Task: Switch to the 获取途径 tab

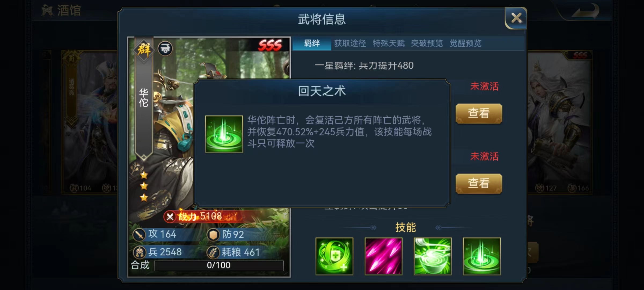Action: [350, 43]
